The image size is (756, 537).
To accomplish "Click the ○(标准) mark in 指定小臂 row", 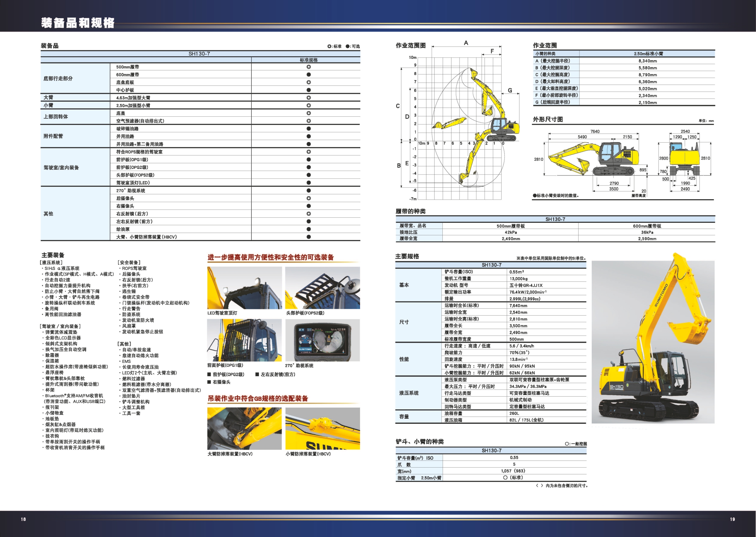I will [513, 478].
